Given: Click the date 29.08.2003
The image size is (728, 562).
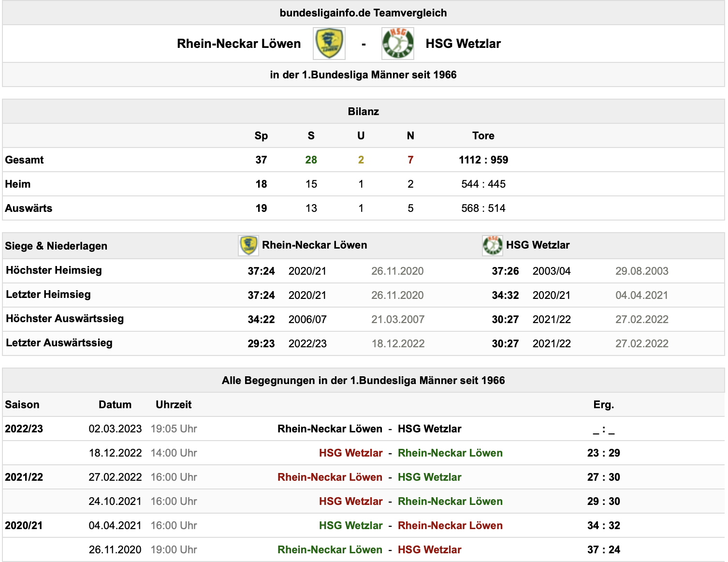Looking at the screenshot, I should (x=642, y=271).
